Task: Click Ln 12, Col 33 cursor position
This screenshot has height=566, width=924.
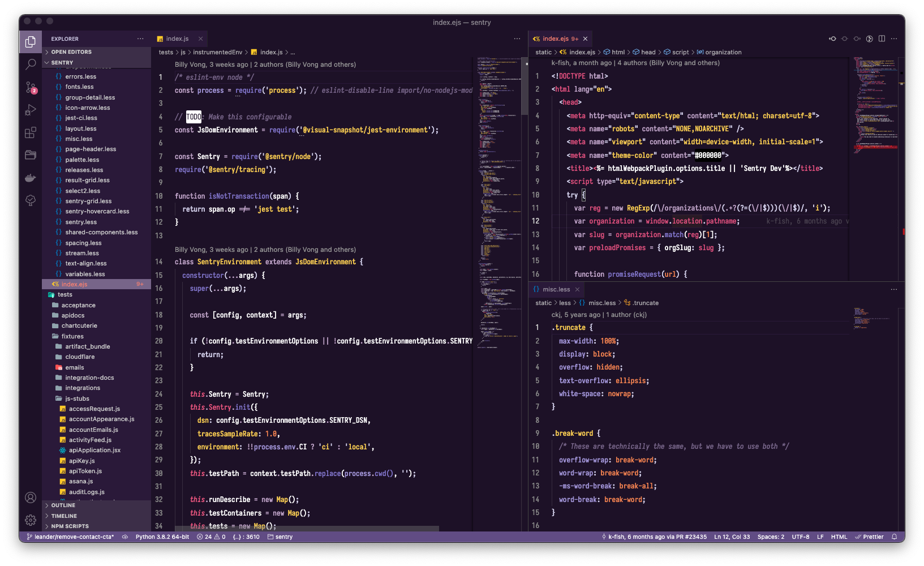Action: [x=732, y=537]
